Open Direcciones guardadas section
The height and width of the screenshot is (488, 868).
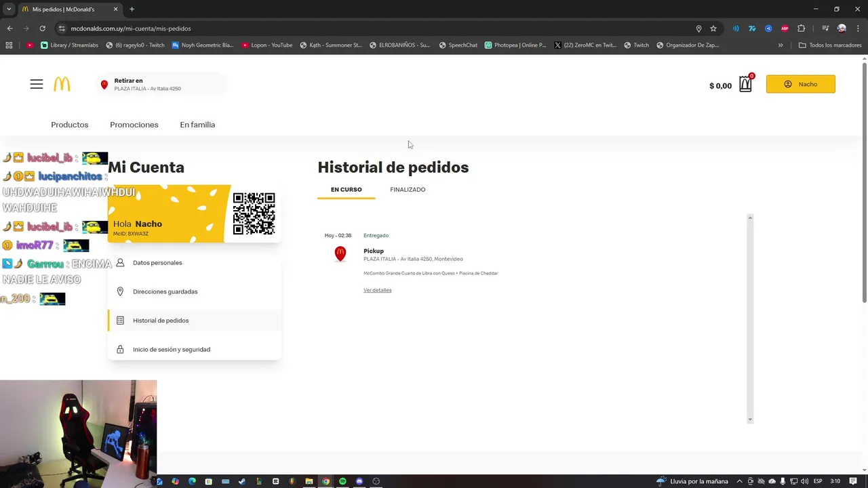195,291
